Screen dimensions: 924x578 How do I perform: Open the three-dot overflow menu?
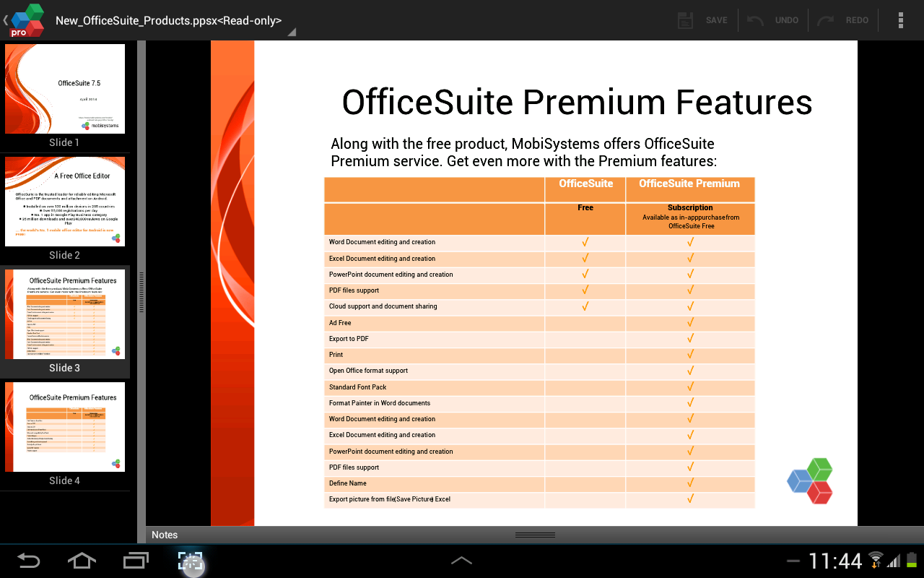(x=901, y=20)
